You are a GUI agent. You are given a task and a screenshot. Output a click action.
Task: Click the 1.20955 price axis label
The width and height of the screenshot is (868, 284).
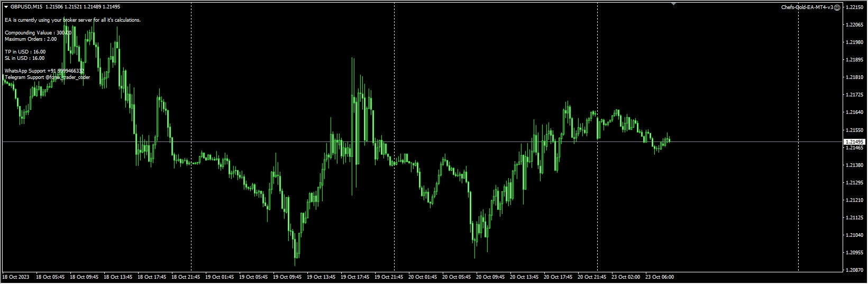pos(855,253)
